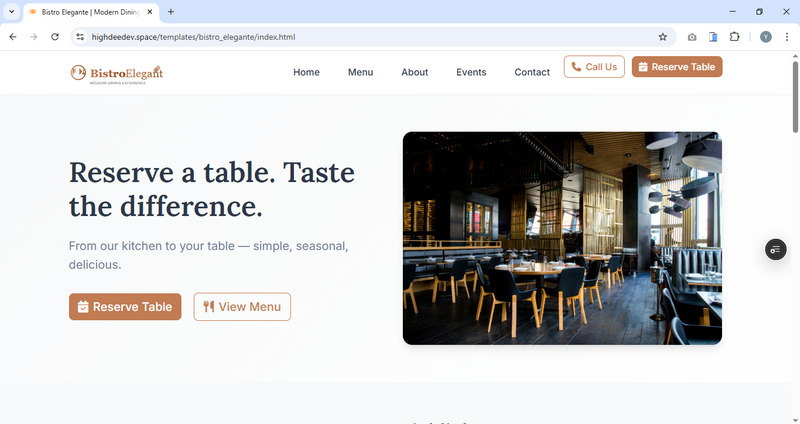800x424 pixels.
Task: Open the Chrome profile avatar
Action: 766,37
